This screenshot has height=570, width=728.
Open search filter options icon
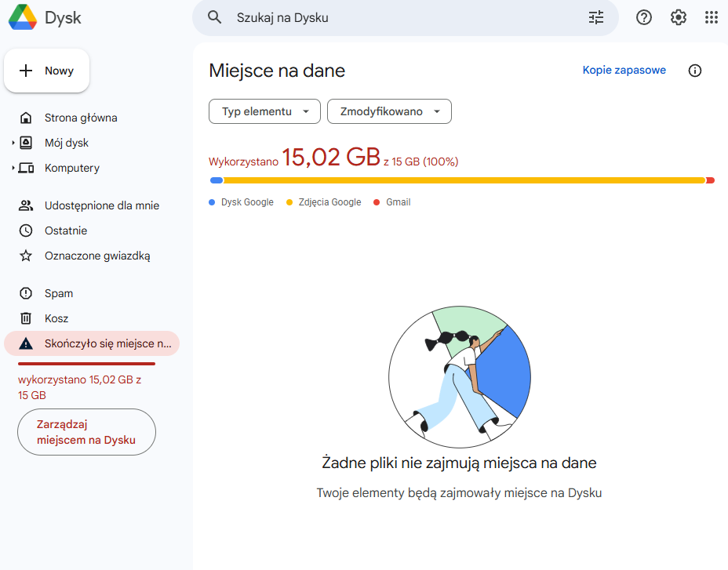(596, 17)
